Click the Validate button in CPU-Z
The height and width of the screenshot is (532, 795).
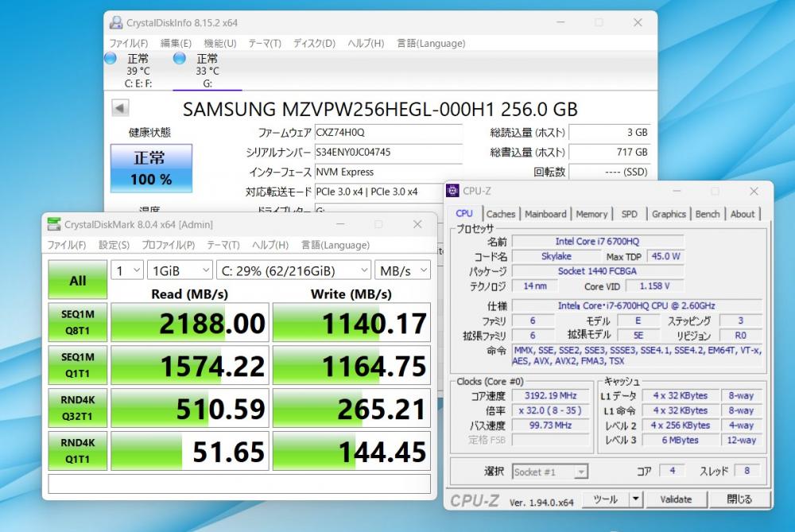pyautogui.click(x=676, y=499)
